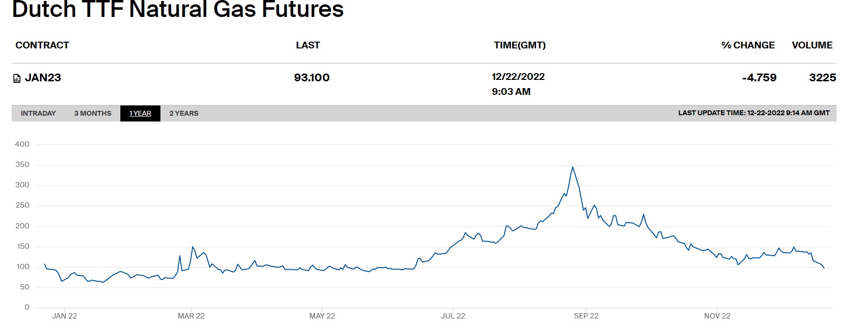Select the 3 MONTHS chart range
The image size is (868, 333).
(92, 113)
